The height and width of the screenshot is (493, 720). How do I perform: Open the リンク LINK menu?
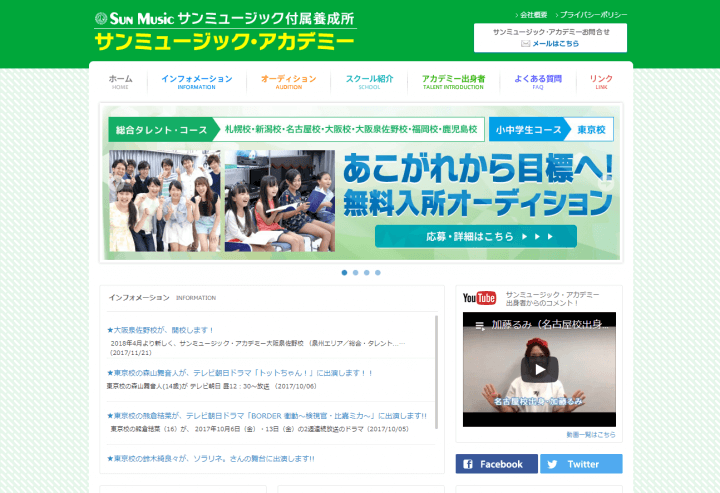coord(601,82)
